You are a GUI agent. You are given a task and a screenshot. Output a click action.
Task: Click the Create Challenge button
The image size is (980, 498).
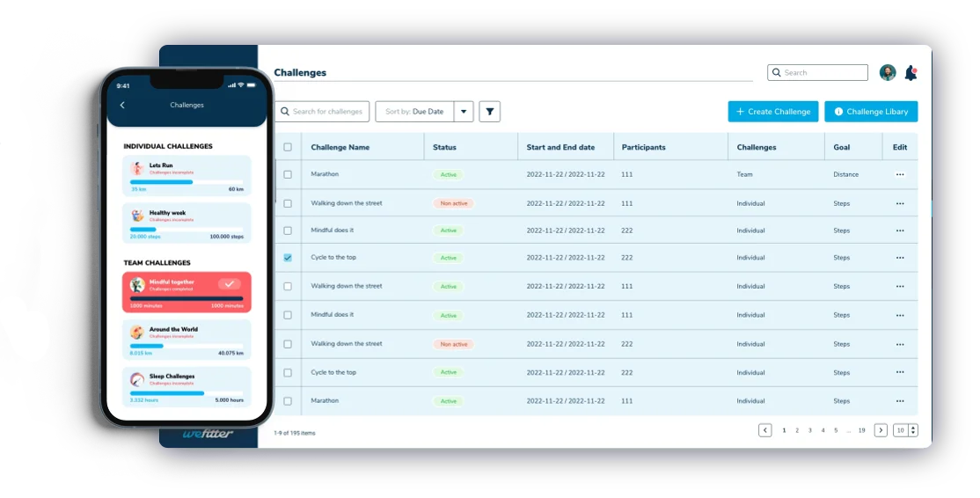pyautogui.click(x=772, y=112)
